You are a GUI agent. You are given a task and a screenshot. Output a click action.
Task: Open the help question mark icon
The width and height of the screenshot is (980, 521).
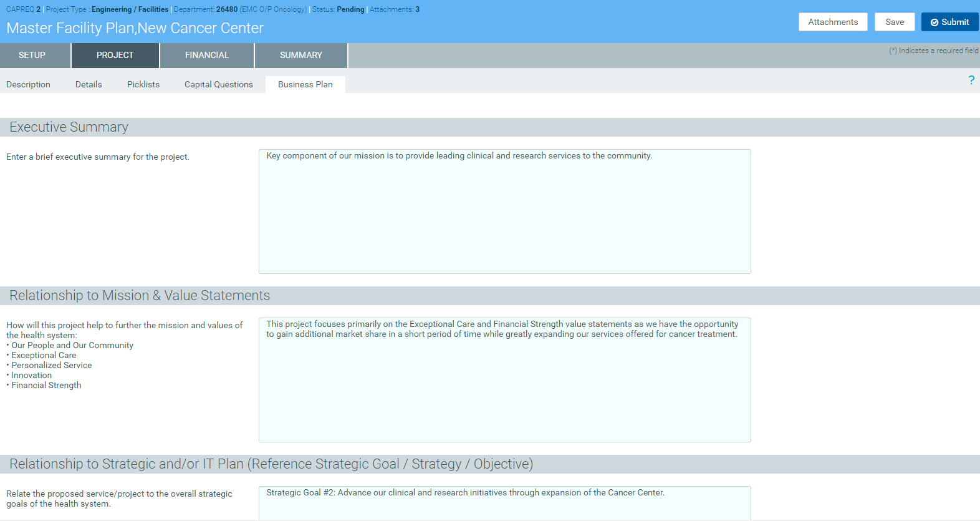971,80
